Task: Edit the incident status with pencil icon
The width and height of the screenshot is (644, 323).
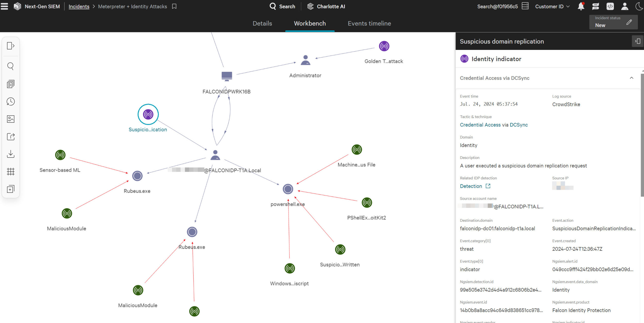Action: (x=629, y=22)
